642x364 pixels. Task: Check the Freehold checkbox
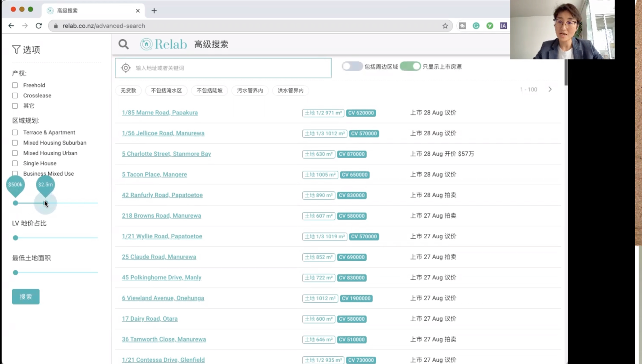[15, 85]
